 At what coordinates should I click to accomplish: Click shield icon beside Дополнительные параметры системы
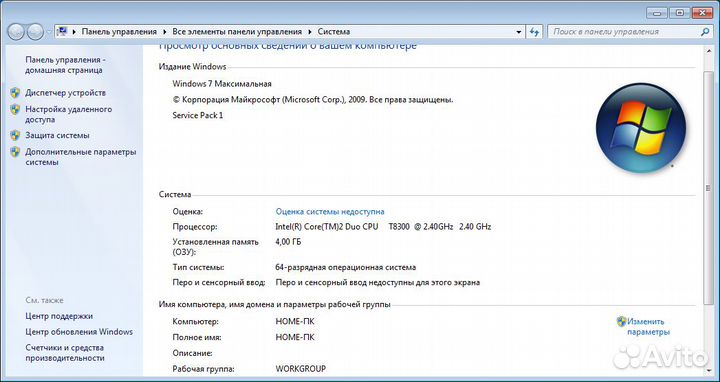click(15, 152)
